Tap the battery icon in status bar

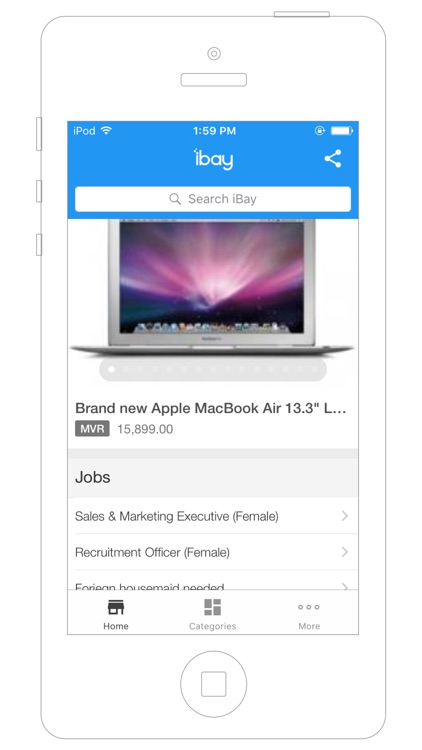click(342, 131)
